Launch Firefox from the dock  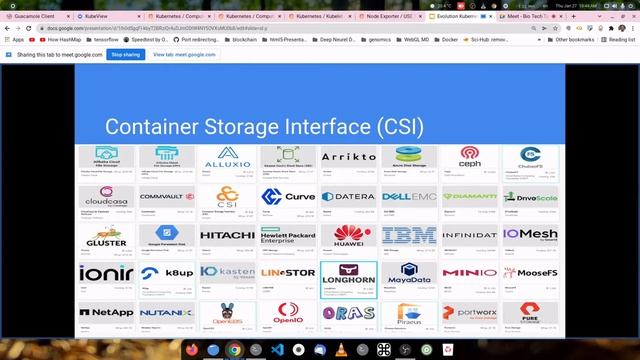192,350
